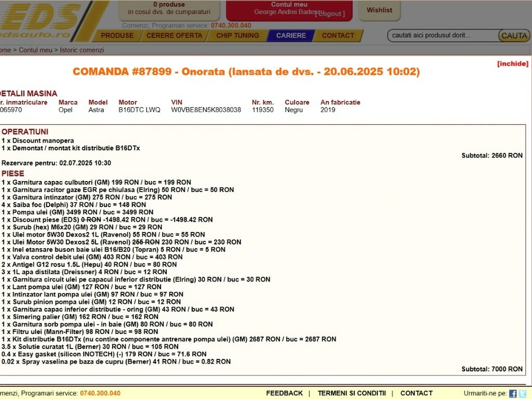The image size is (532, 399).
Task: Click Istoric comenzi breadcrumb link
Action: pyautogui.click(x=82, y=50)
